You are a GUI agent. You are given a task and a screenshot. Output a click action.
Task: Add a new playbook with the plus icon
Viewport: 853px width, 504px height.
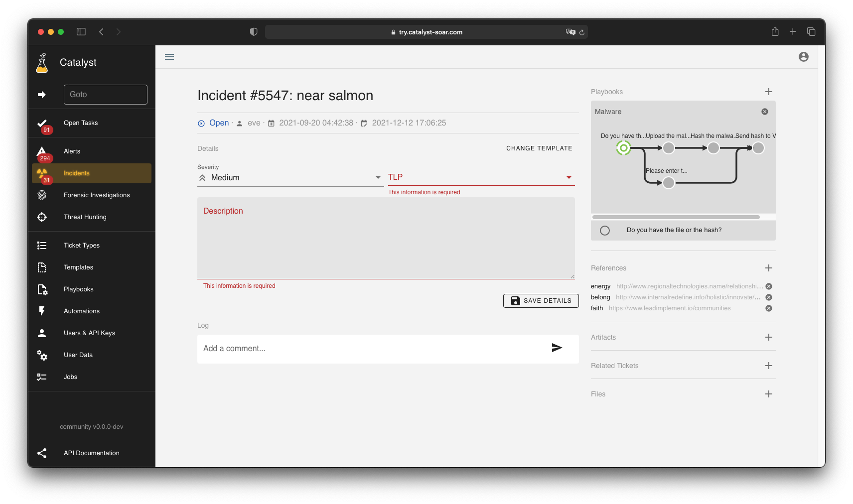768,92
